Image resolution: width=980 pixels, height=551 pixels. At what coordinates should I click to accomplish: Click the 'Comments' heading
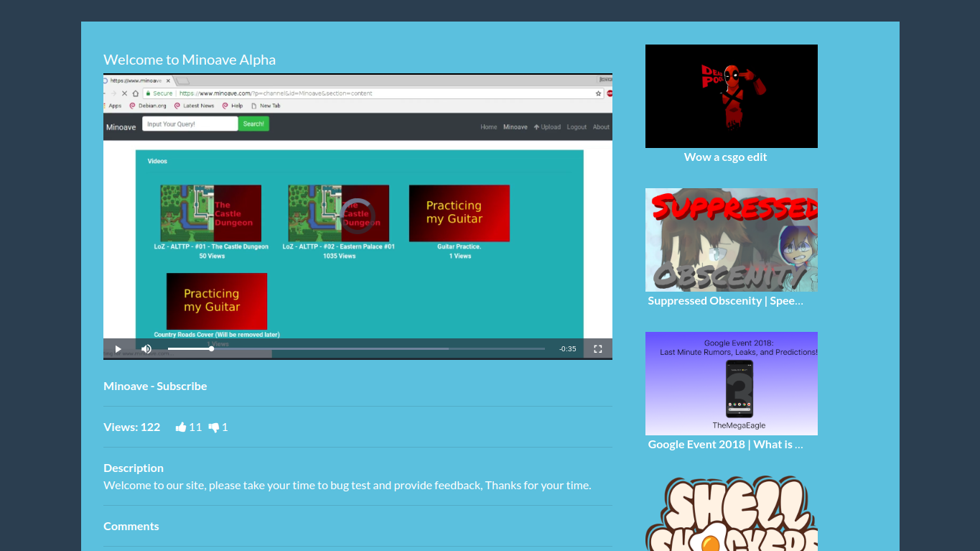(x=131, y=526)
